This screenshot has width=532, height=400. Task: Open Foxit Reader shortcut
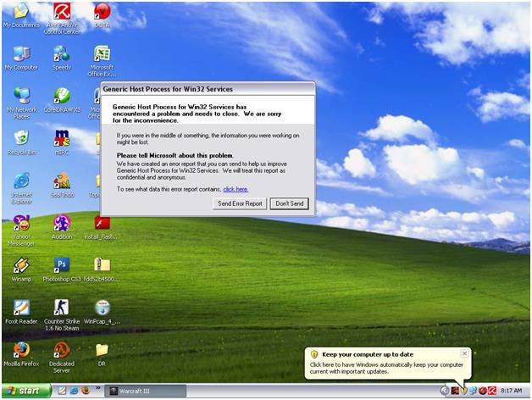[21, 312]
